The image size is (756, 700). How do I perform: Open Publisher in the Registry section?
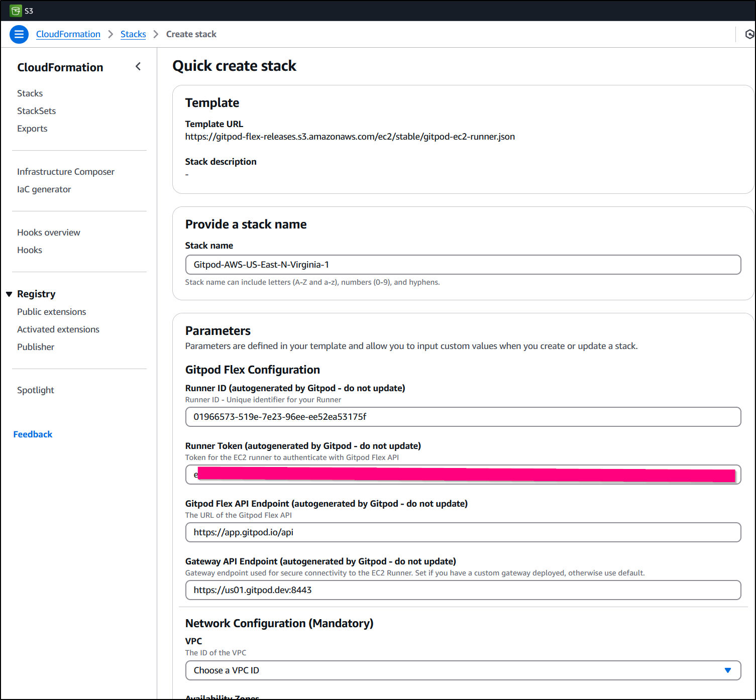tap(36, 347)
